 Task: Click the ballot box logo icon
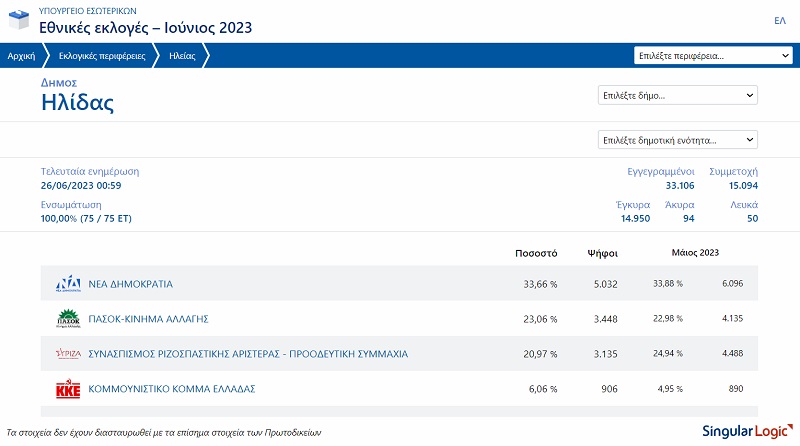click(19, 21)
